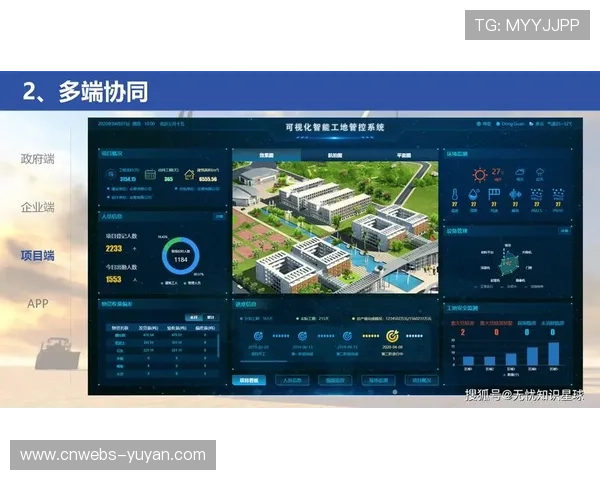Click the fourth bottom navigation button
Image resolution: width=600 pixels, height=480 pixels.
(378, 380)
